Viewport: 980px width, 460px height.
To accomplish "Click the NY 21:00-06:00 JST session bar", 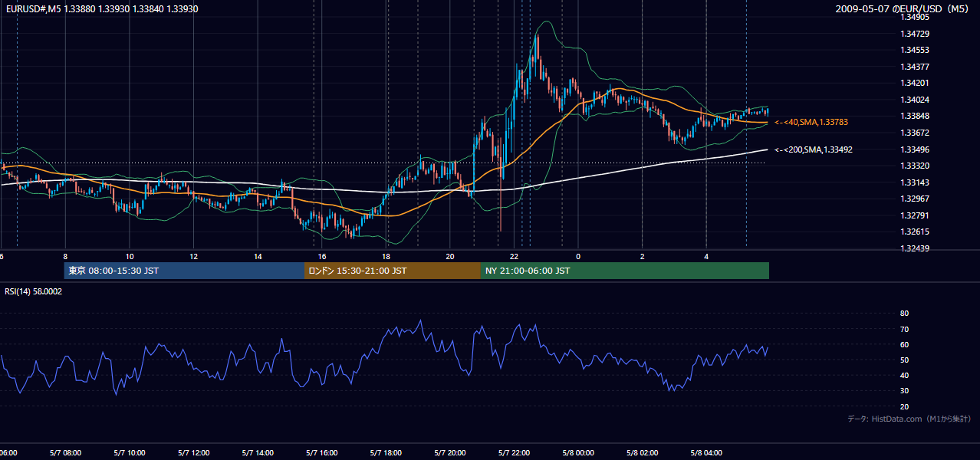I will point(625,271).
